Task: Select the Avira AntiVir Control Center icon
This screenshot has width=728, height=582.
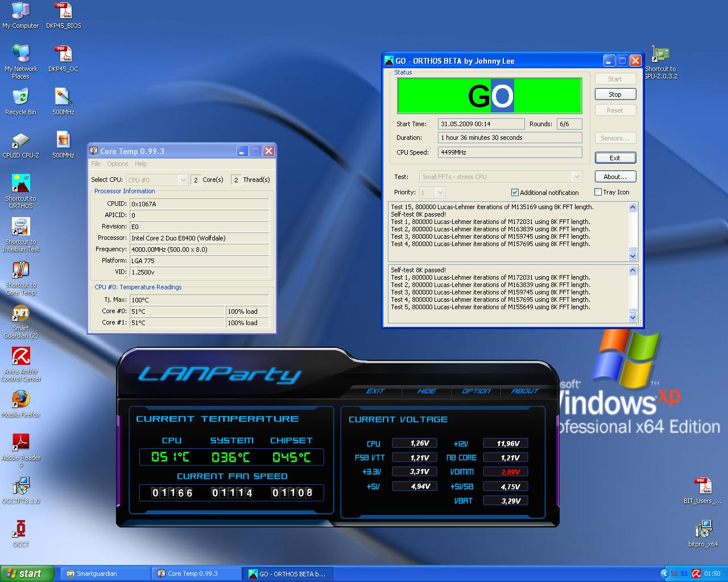Action: point(20,364)
